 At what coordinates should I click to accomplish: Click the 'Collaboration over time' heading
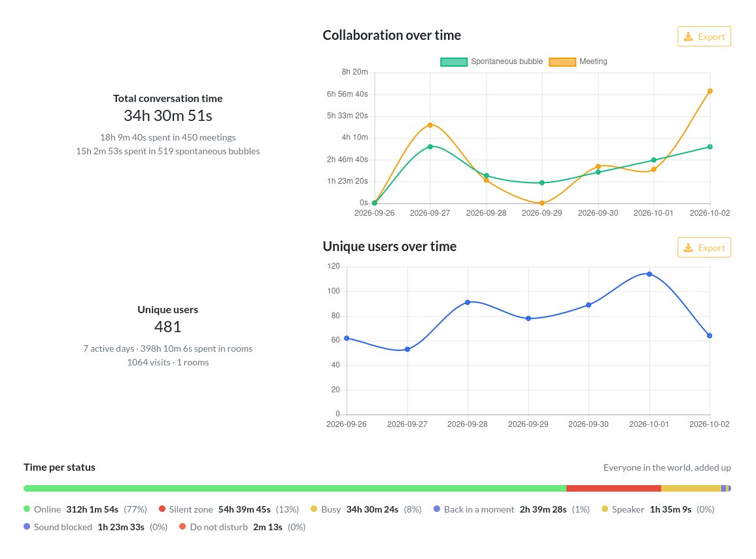(x=392, y=35)
